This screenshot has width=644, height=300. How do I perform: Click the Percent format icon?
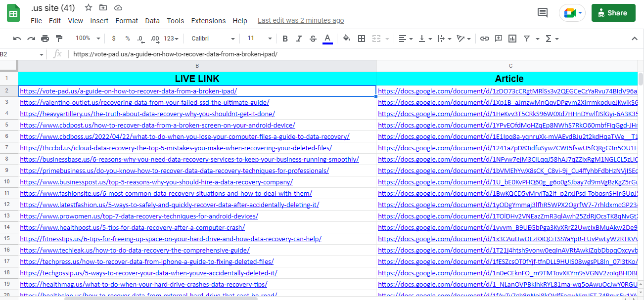127,38
